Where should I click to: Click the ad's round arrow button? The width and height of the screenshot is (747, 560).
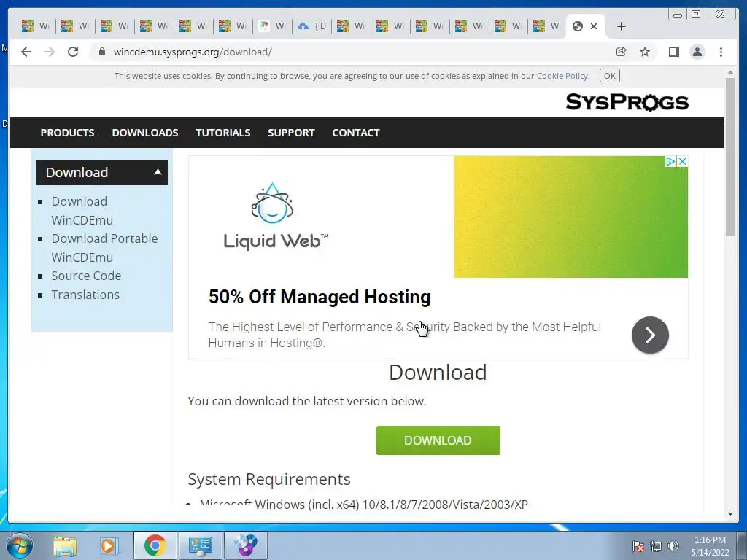pos(650,335)
